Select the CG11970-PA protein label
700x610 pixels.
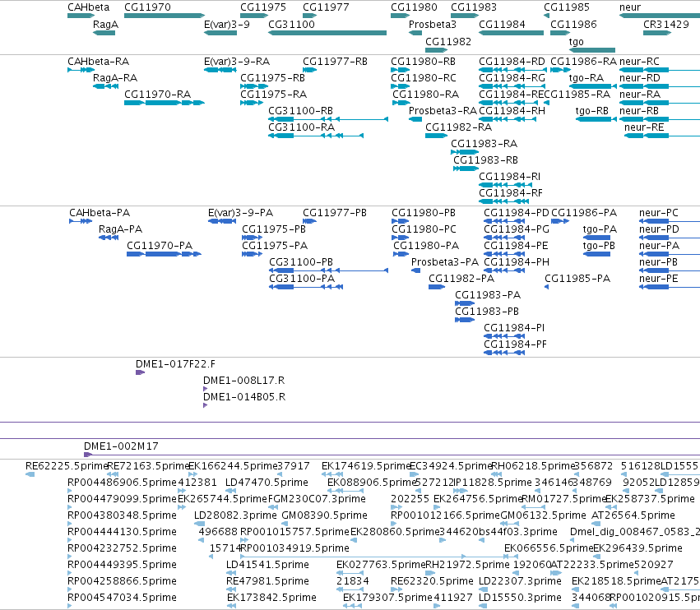[160, 246]
